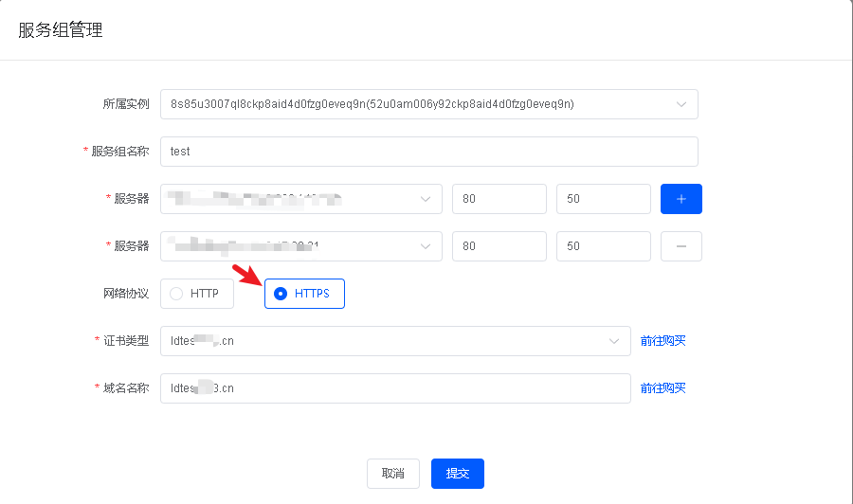This screenshot has height=504, width=853.
Task: Click the 提交 submit button
Action: (x=458, y=474)
